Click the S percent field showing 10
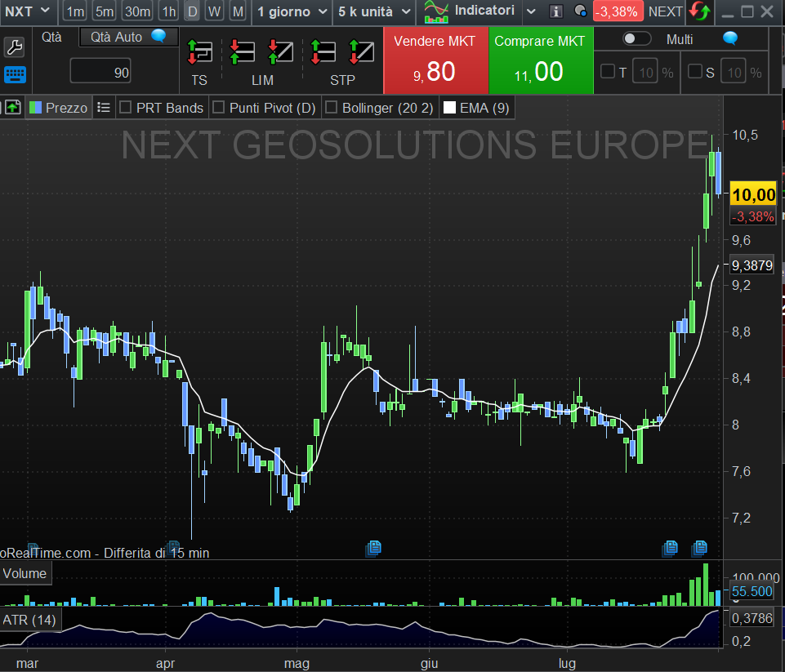This screenshot has height=672, width=785. (733, 73)
